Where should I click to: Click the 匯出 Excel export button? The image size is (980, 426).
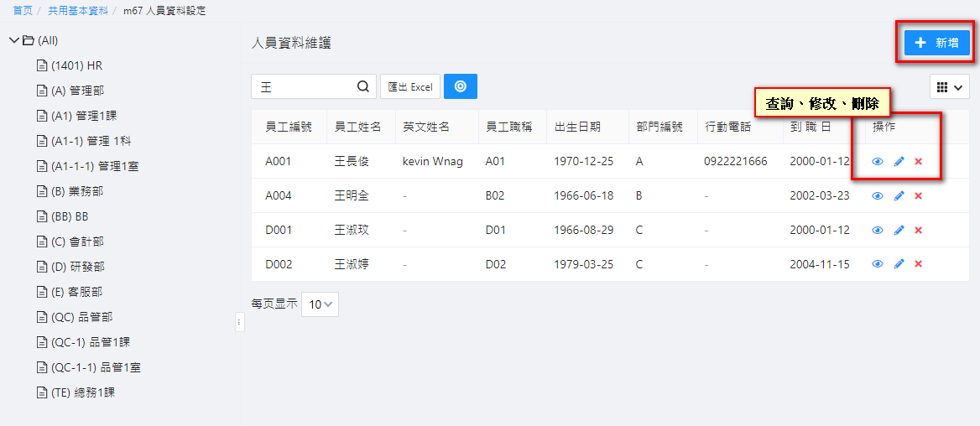(410, 86)
